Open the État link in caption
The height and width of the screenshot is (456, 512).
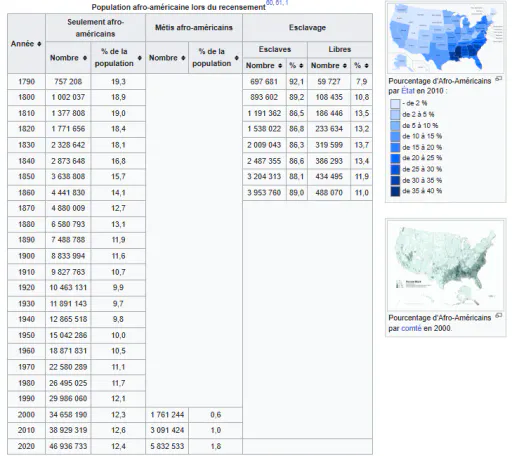tap(408, 91)
